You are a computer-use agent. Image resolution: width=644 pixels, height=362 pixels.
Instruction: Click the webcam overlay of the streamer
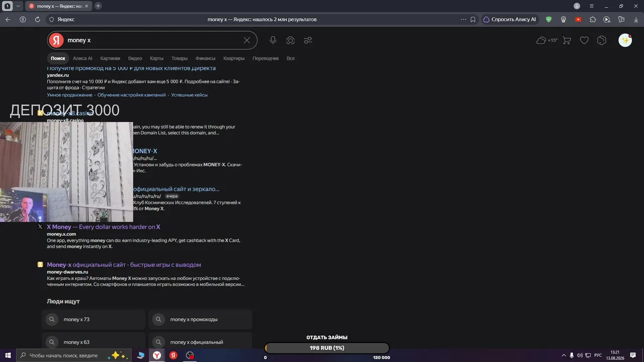[66, 171]
